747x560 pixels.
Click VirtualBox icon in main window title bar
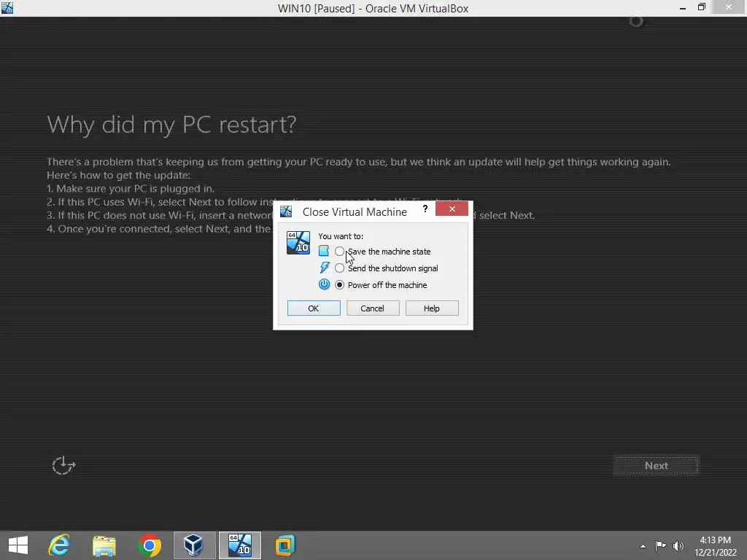pos(7,7)
